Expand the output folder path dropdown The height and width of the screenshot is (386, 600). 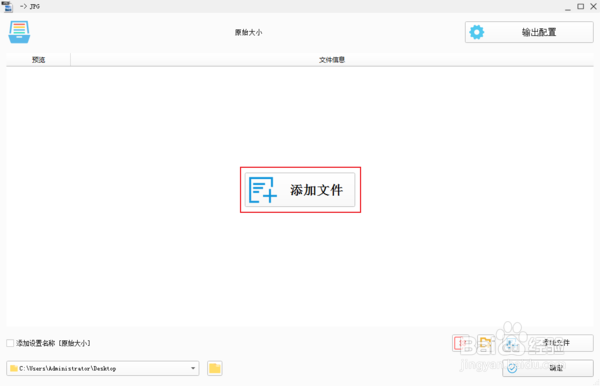click(x=193, y=368)
